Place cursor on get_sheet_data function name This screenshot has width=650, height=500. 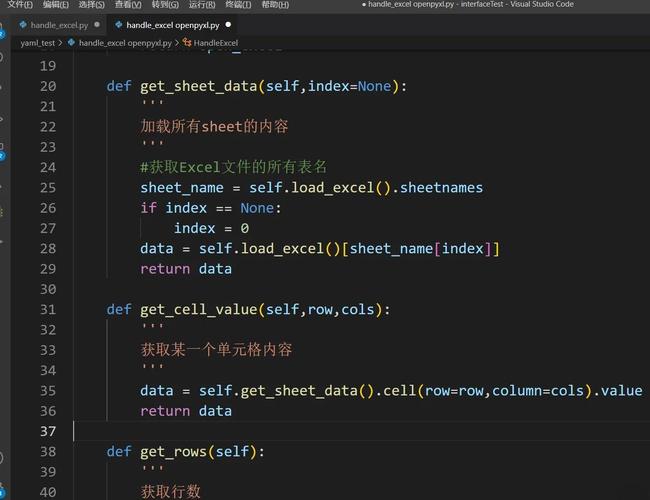[x=199, y=86]
